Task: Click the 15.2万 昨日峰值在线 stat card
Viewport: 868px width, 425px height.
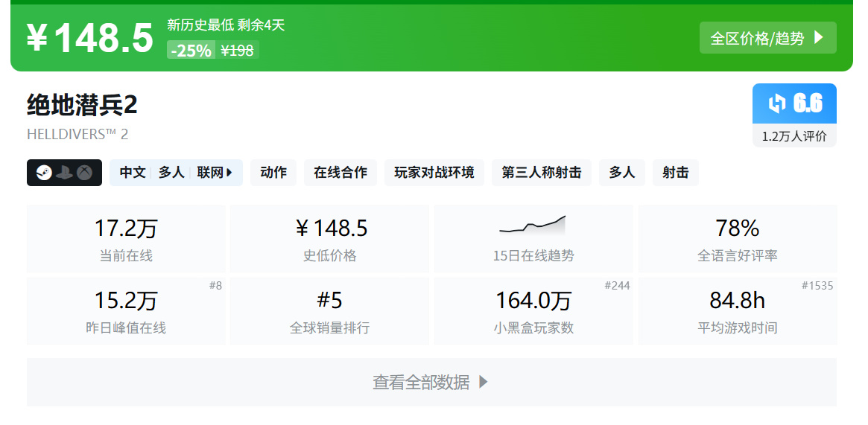Action: (126, 311)
